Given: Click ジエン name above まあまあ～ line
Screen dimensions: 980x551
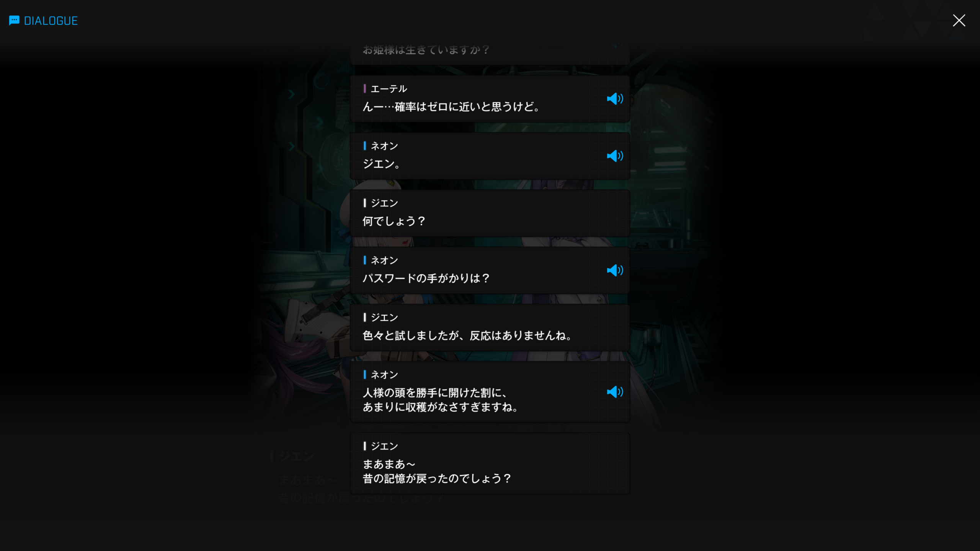Looking at the screenshot, I should pos(384,446).
